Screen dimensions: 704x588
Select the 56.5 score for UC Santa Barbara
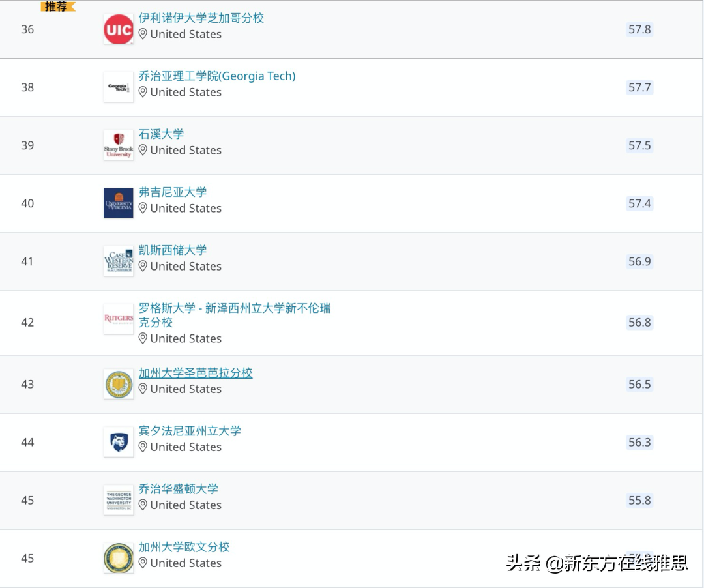click(x=639, y=384)
